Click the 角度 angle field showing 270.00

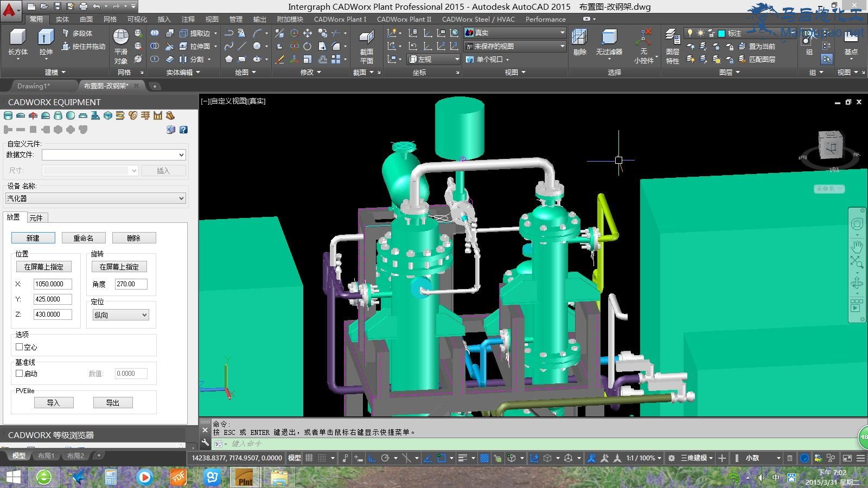tap(131, 284)
